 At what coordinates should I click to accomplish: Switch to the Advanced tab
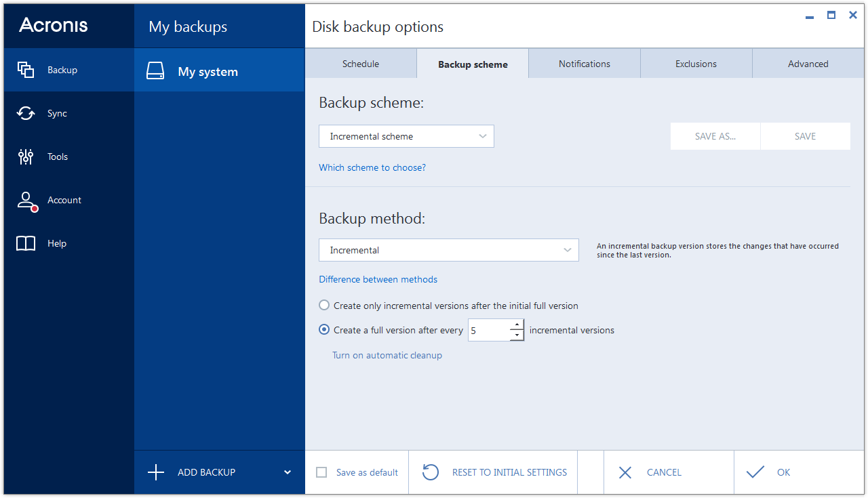808,64
